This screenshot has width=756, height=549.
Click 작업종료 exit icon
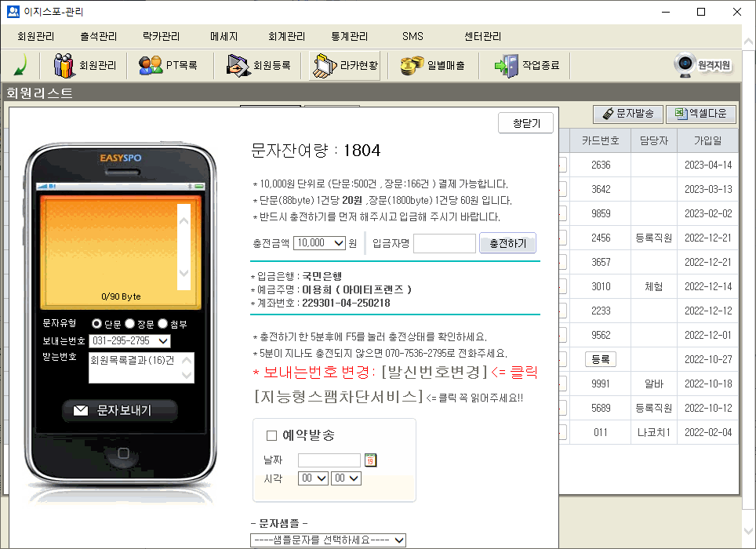[x=527, y=66]
